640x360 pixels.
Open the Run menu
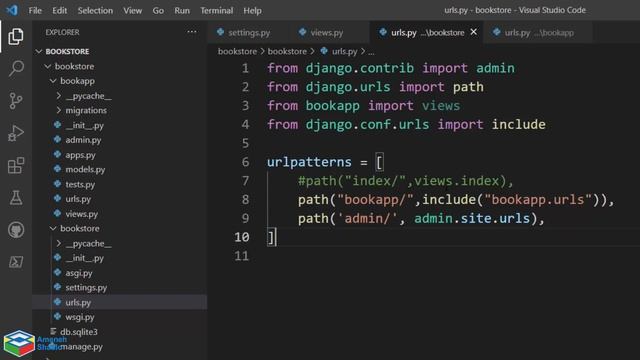182,11
